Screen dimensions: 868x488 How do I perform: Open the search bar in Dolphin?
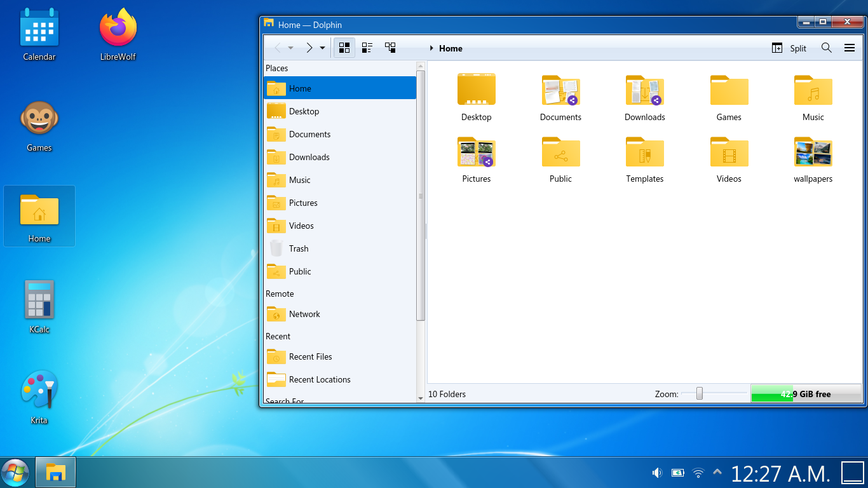pos(826,48)
